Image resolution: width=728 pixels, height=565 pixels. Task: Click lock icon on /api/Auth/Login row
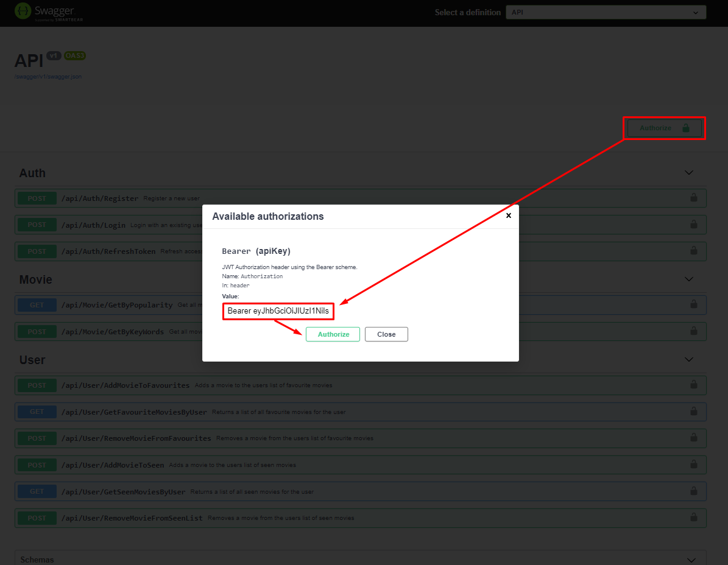(694, 224)
